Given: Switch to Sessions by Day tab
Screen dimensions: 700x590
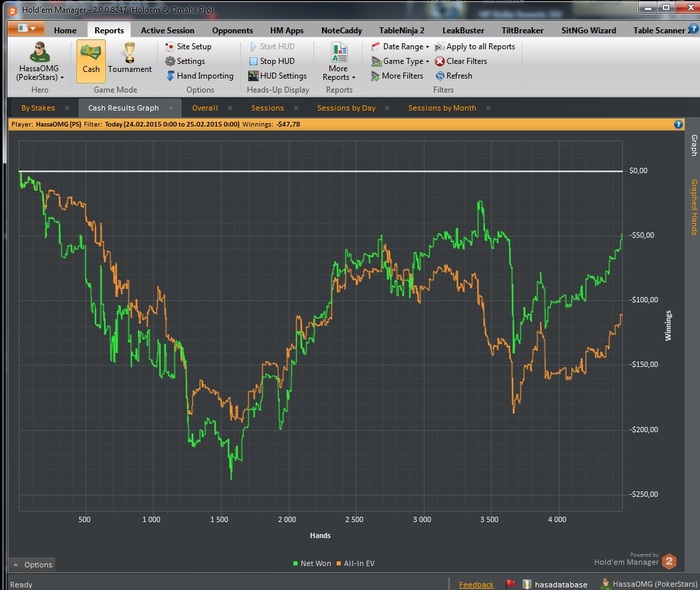Looking at the screenshot, I should (x=346, y=108).
